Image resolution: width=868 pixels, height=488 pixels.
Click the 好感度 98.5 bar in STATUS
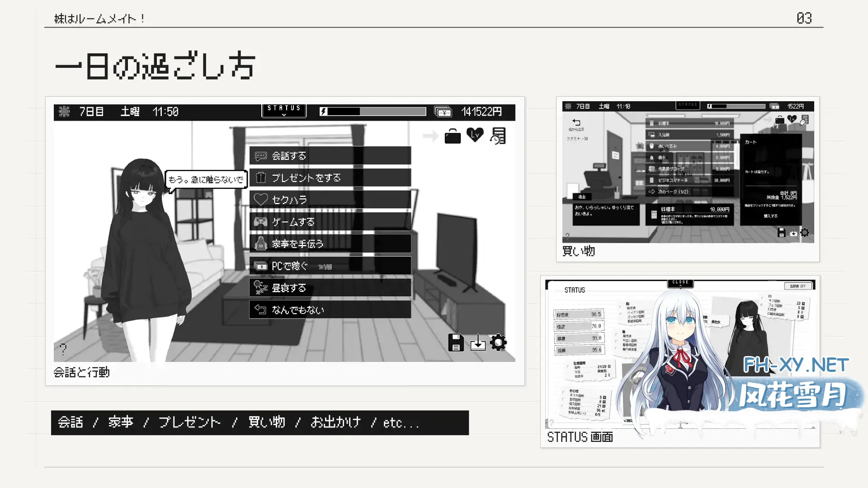click(x=579, y=314)
